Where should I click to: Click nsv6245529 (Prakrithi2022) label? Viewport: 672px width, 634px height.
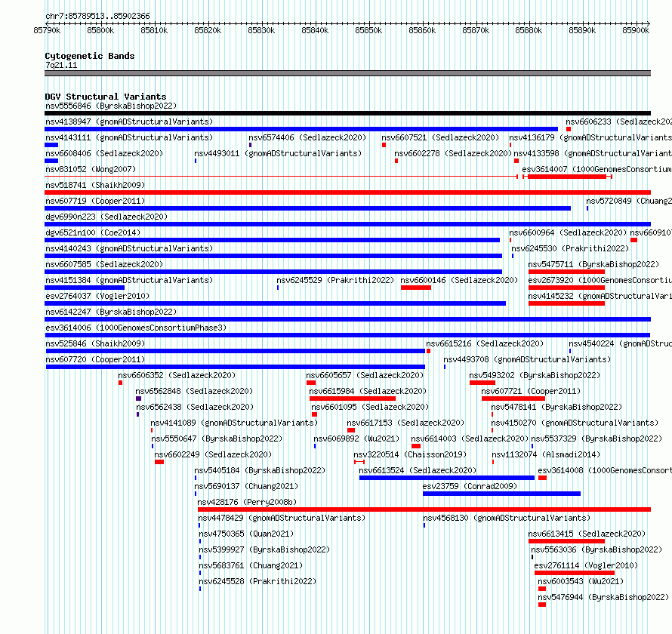335,280
